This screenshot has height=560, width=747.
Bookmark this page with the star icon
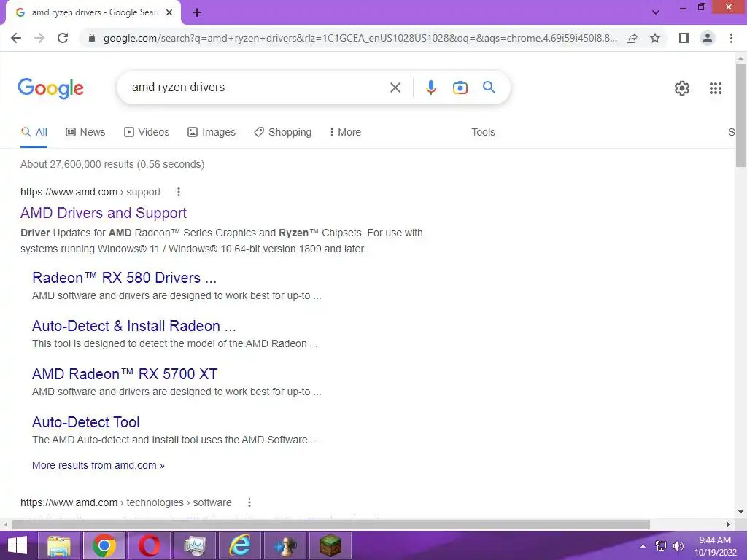(655, 38)
